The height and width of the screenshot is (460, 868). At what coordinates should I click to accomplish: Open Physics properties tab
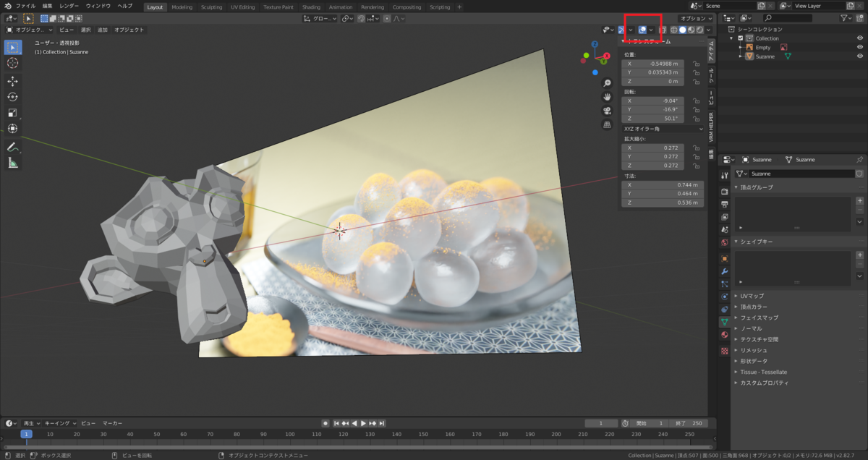coord(725,297)
